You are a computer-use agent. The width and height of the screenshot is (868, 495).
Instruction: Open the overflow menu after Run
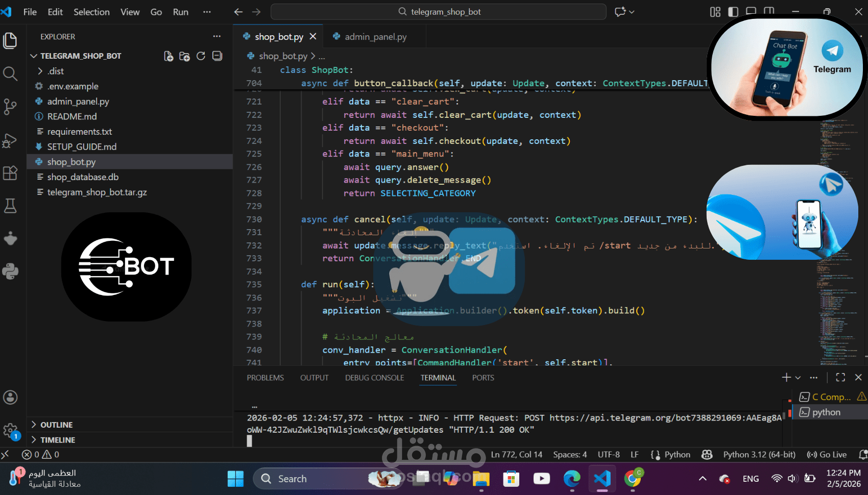point(207,12)
